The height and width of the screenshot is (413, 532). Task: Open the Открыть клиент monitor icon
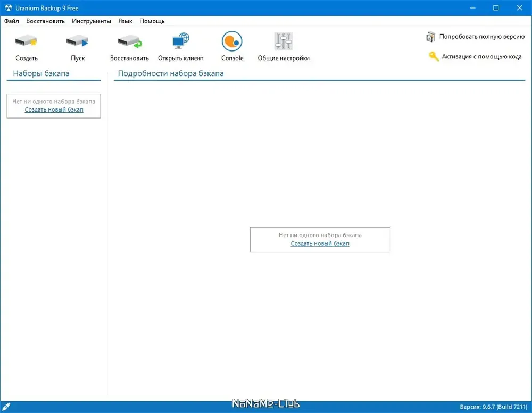point(180,41)
